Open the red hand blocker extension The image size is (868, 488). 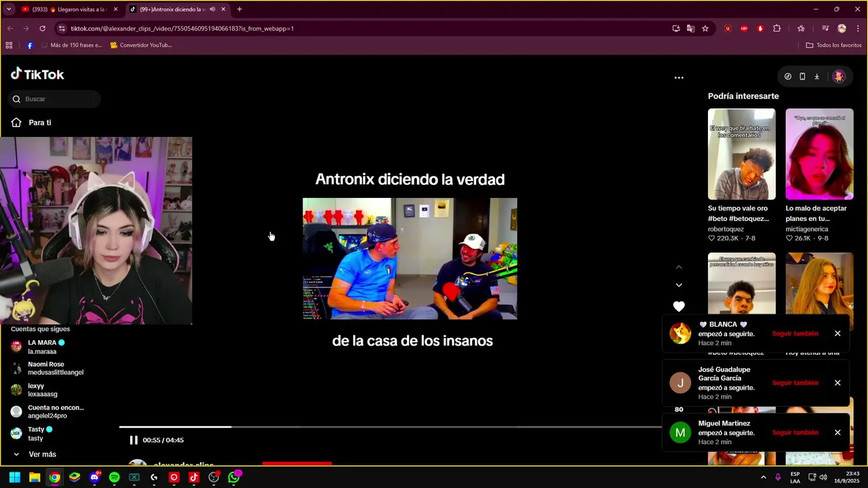760,28
